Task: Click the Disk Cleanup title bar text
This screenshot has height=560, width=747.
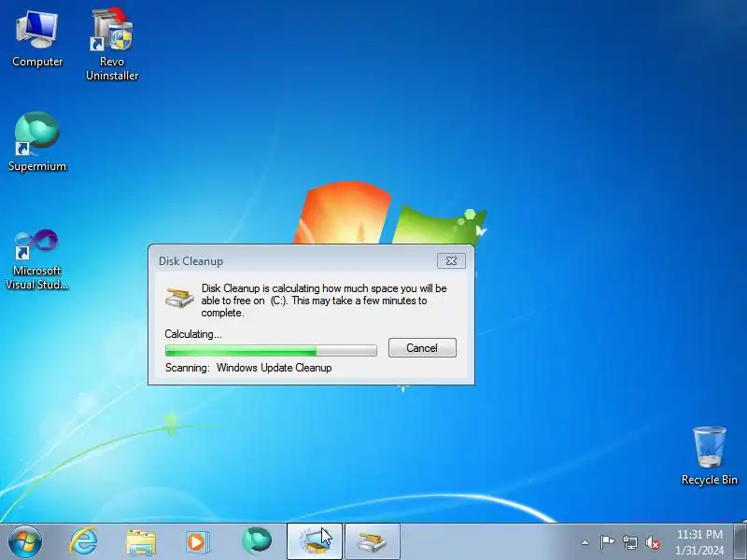Action: coord(190,261)
